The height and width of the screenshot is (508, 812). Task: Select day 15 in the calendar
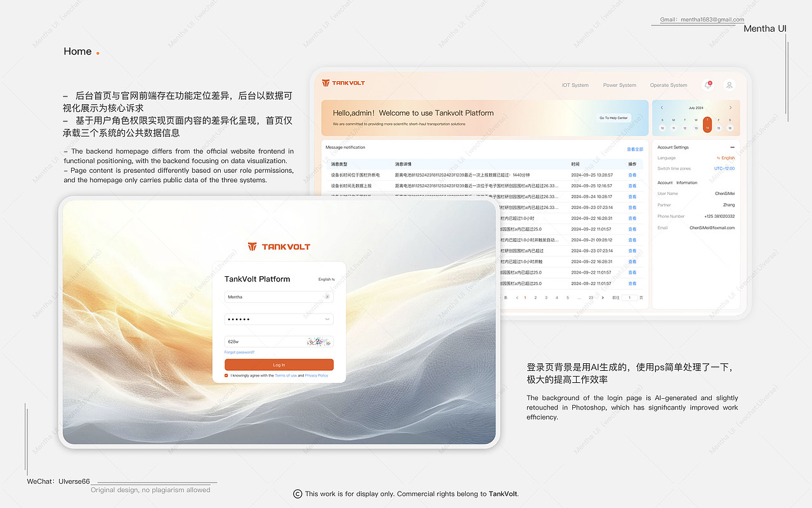(x=719, y=128)
